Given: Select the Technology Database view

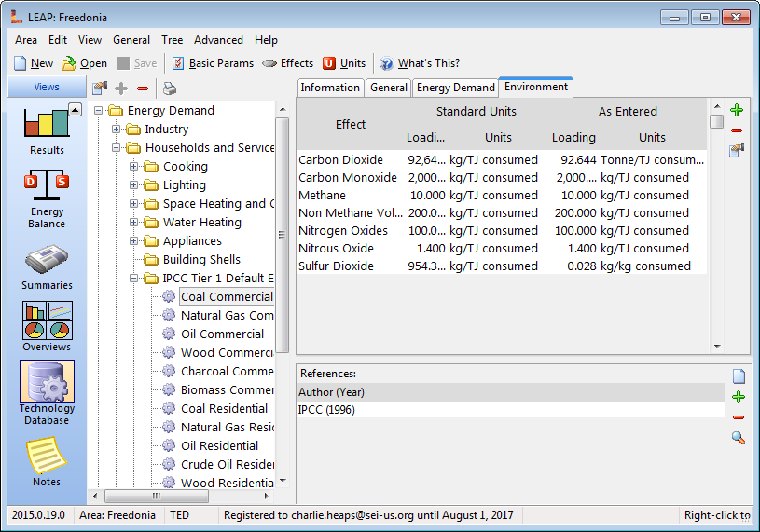Looking at the screenshot, I should pyautogui.click(x=47, y=392).
